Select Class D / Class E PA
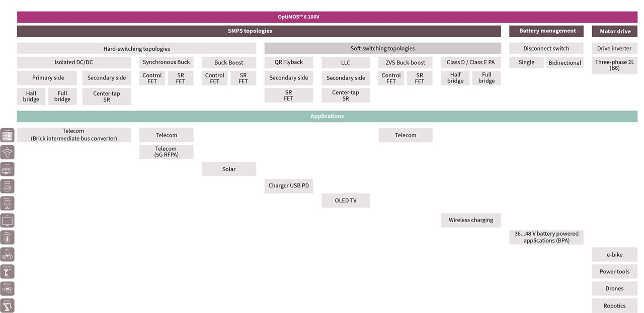This screenshot has width=644, height=313. point(471,63)
